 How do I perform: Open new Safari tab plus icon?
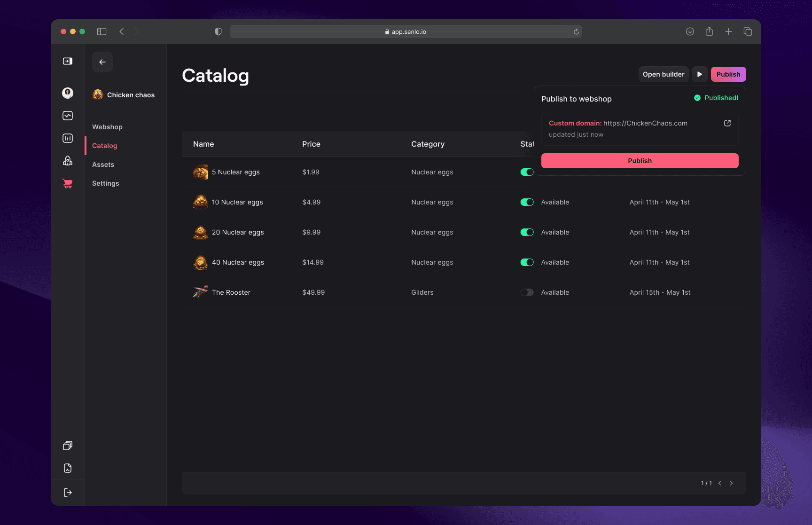pyautogui.click(x=728, y=31)
